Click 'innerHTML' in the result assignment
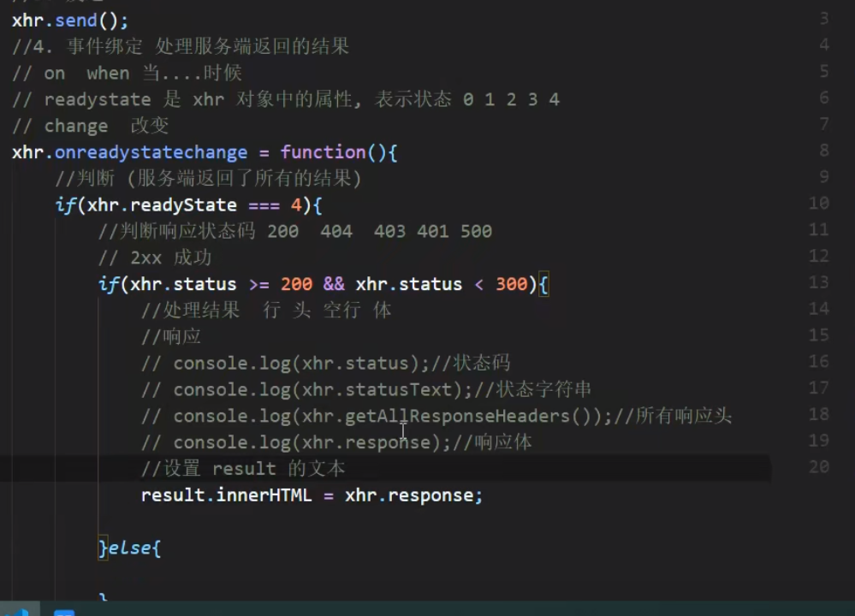855x616 pixels. click(x=264, y=495)
